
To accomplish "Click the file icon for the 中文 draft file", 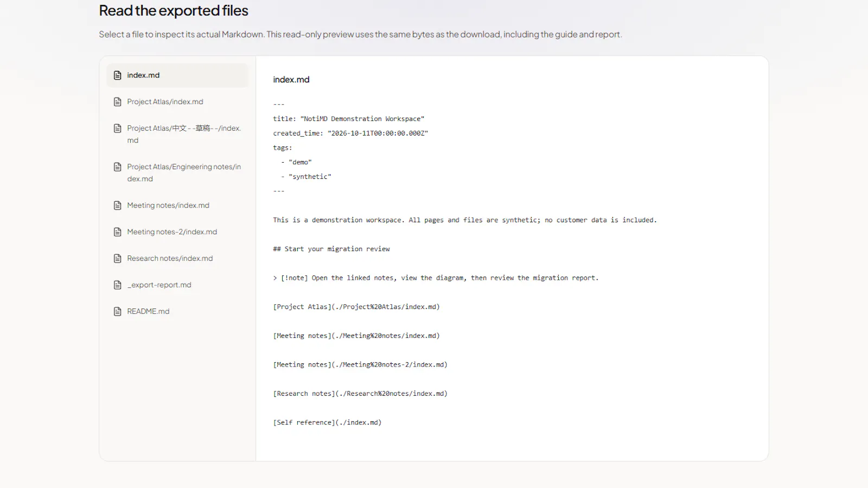I will pyautogui.click(x=117, y=129).
